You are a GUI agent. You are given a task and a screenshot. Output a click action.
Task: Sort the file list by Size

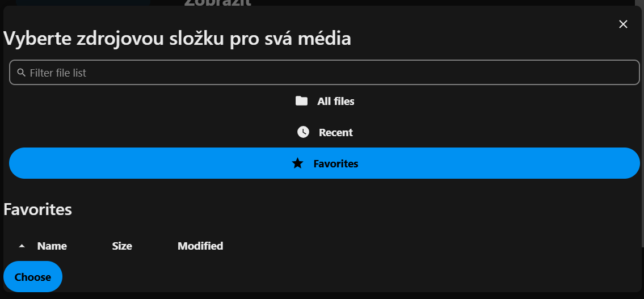point(122,246)
